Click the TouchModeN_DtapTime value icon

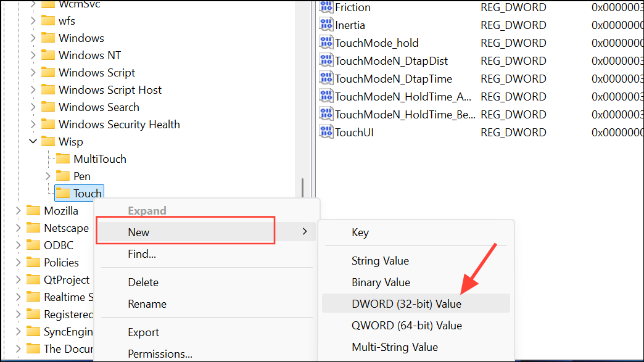pos(326,79)
